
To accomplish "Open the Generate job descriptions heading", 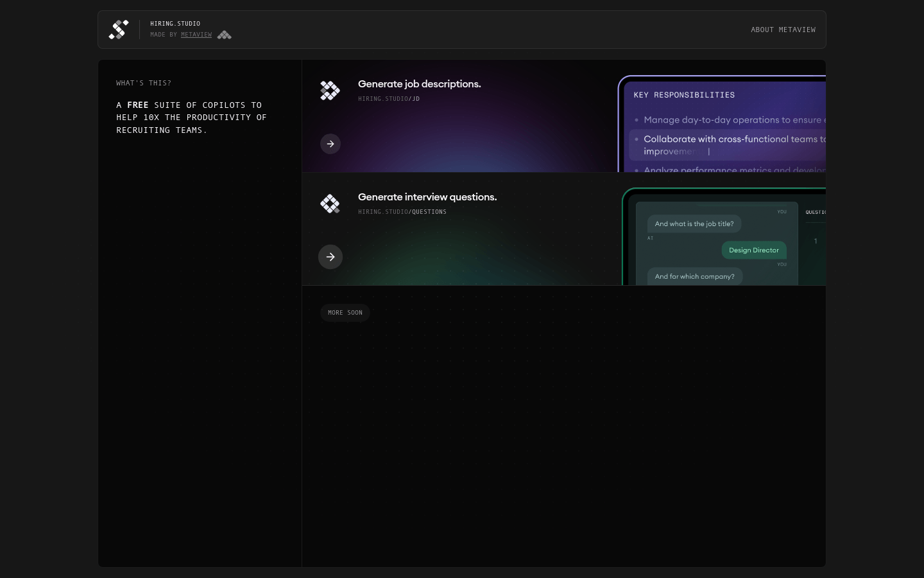I will (x=420, y=84).
